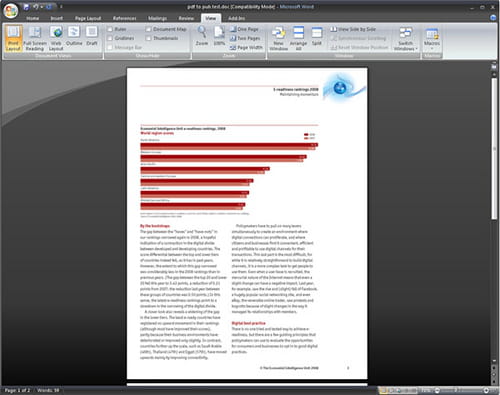
Task: Open Customize Quick Access Toolbar dropdown
Action: [x=61, y=7]
